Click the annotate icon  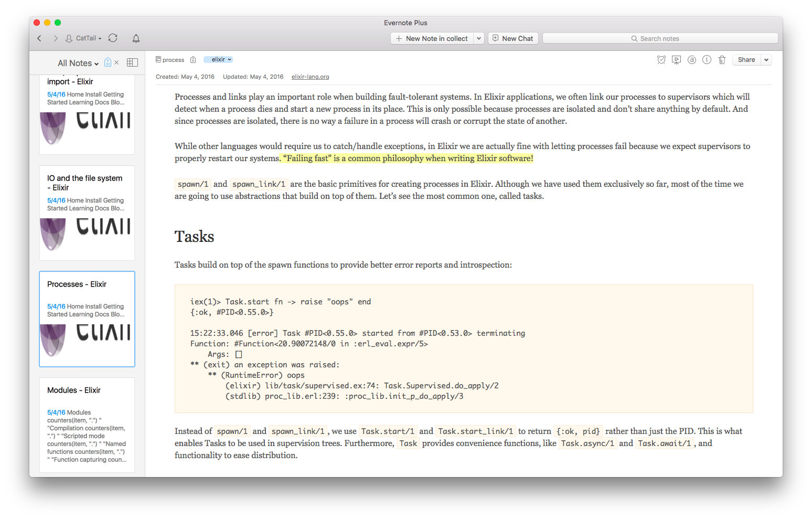(692, 60)
